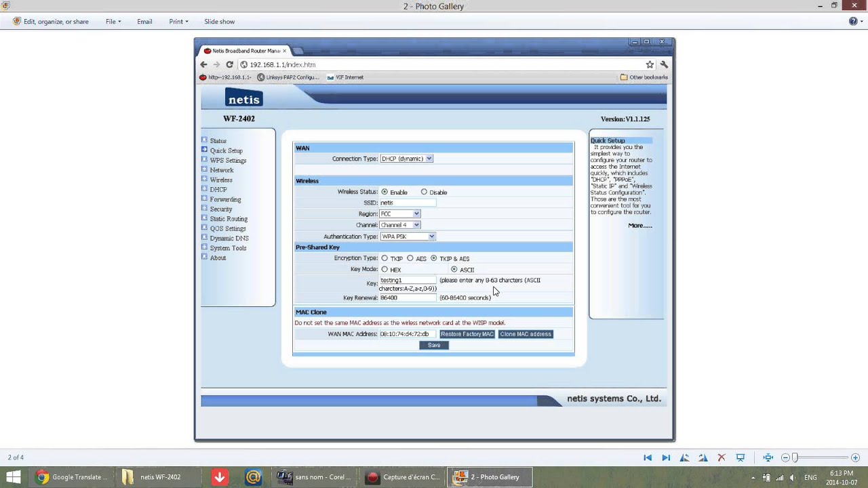
Task: Click browser forward arrow in router page
Action: (x=216, y=64)
